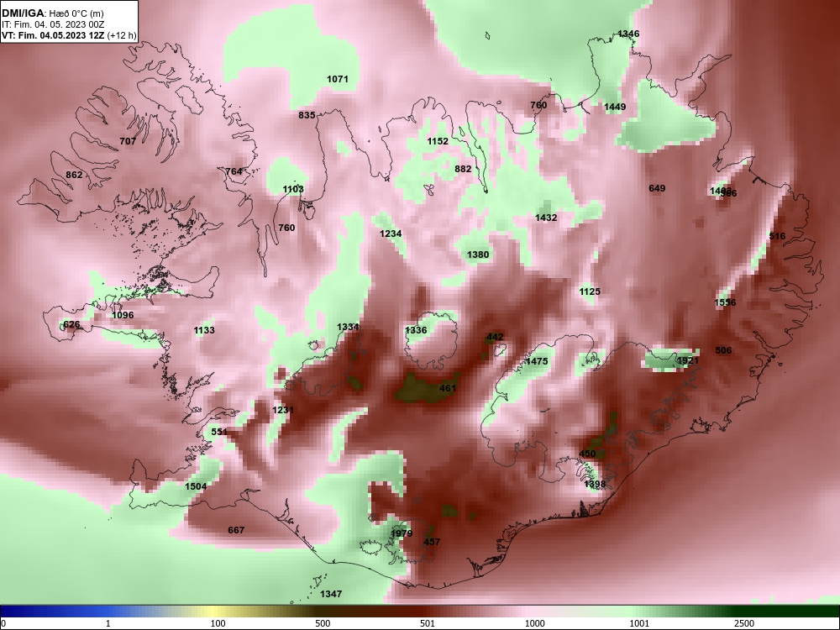
Task: Click the map value 882
Action: [x=463, y=170]
